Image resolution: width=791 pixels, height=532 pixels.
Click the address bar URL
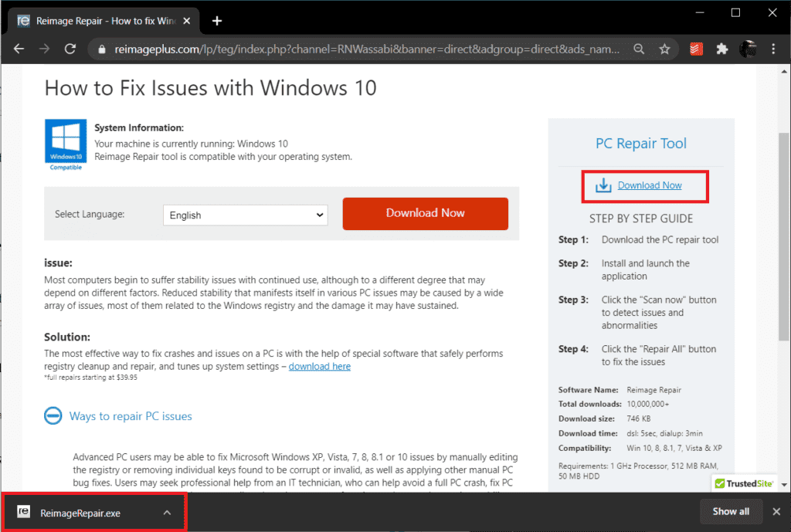tap(367, 49)
